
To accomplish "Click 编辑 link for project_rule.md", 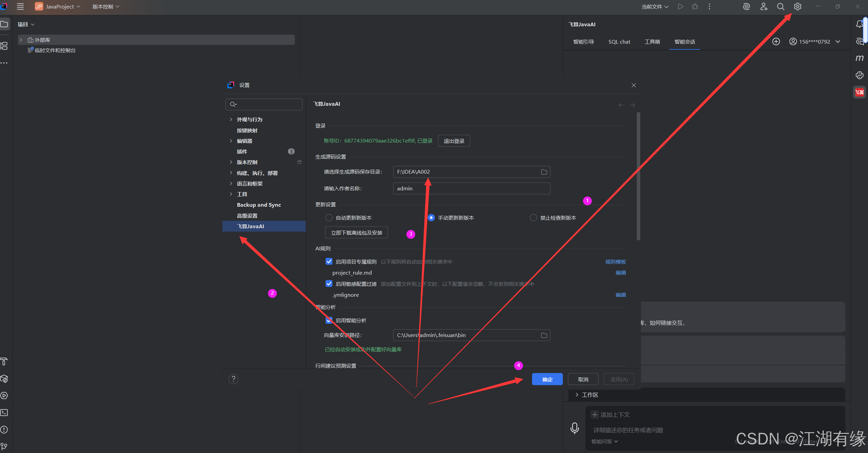I will coord(620,273).
